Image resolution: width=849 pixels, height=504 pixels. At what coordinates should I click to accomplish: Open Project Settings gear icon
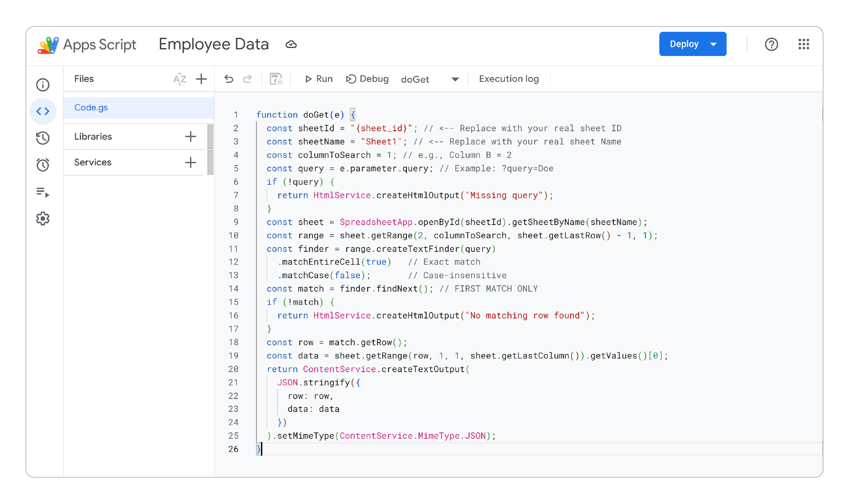click(43, 219)
